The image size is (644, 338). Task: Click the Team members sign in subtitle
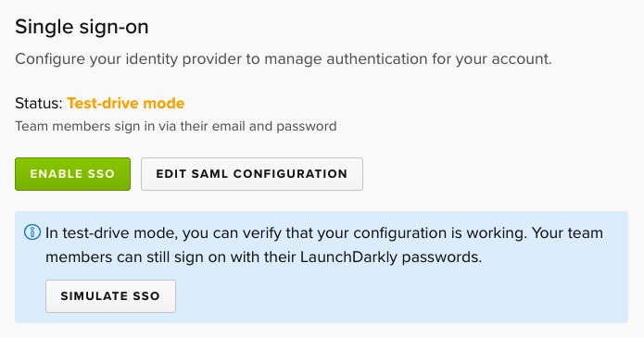[x=176, y=126]
